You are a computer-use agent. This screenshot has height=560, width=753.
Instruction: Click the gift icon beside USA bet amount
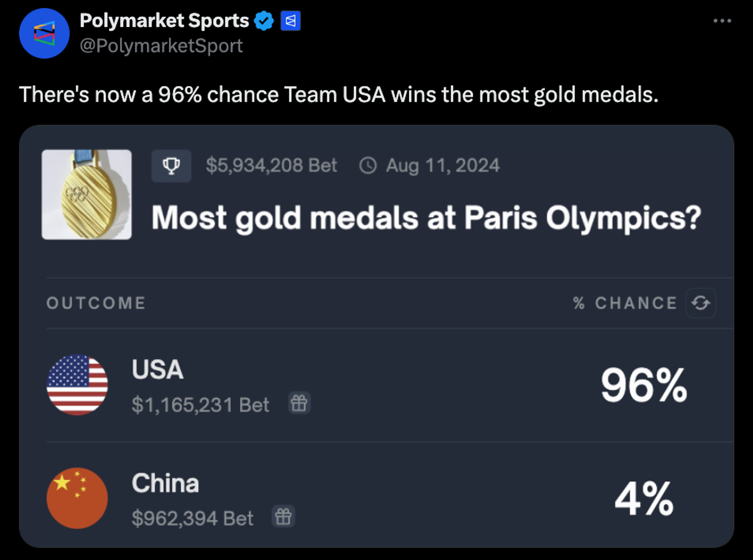pos(299,403)
